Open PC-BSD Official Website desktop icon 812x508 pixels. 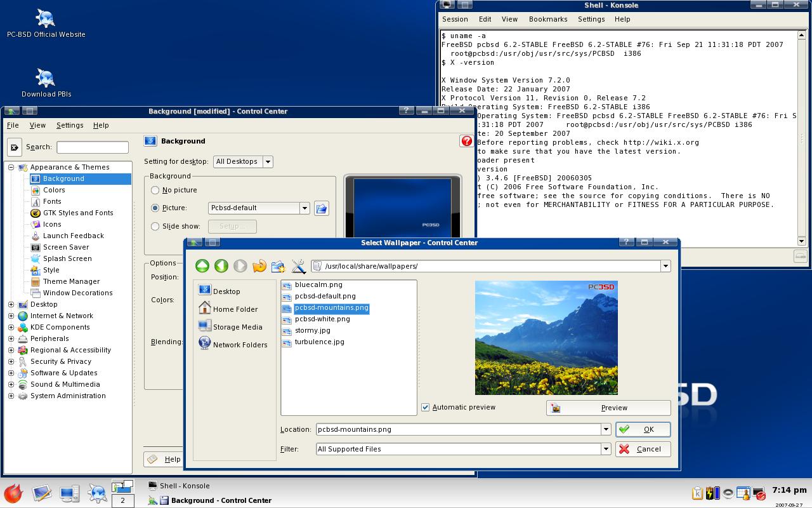pyautogui.click(x=46, y=23)
